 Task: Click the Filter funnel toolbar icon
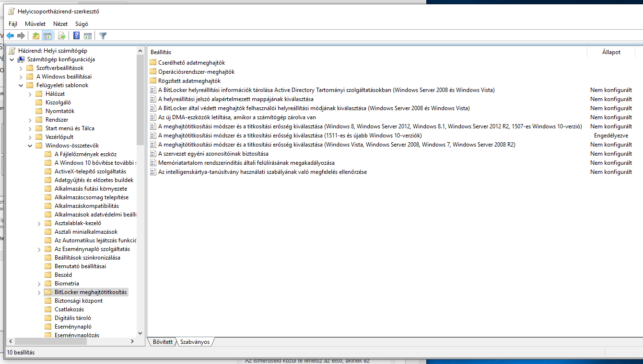pyautogui.click(x=103, y=35)
